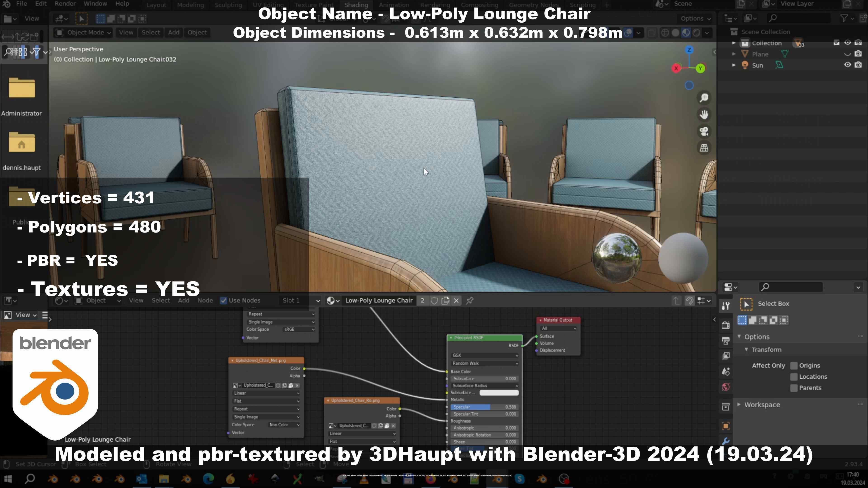868x488 pixels.
Task: Open the Render properties tab
Action: (x=726, y=325)
